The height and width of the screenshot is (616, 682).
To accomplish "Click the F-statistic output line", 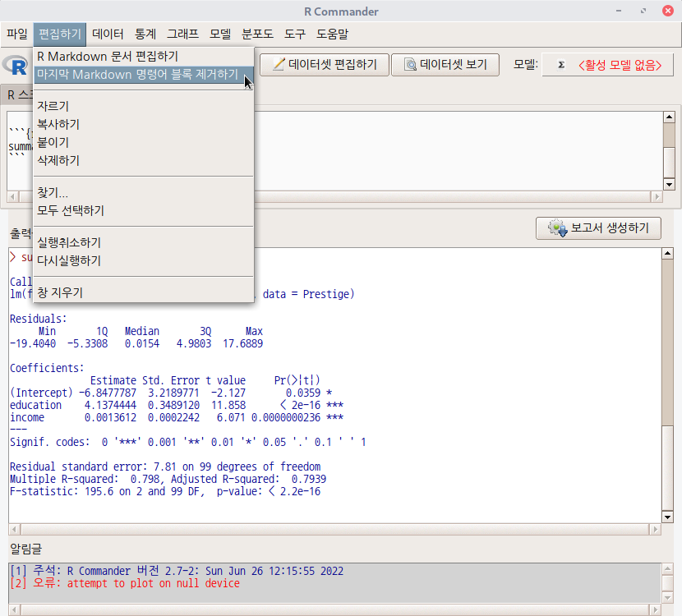I will [x=165, y=491].
